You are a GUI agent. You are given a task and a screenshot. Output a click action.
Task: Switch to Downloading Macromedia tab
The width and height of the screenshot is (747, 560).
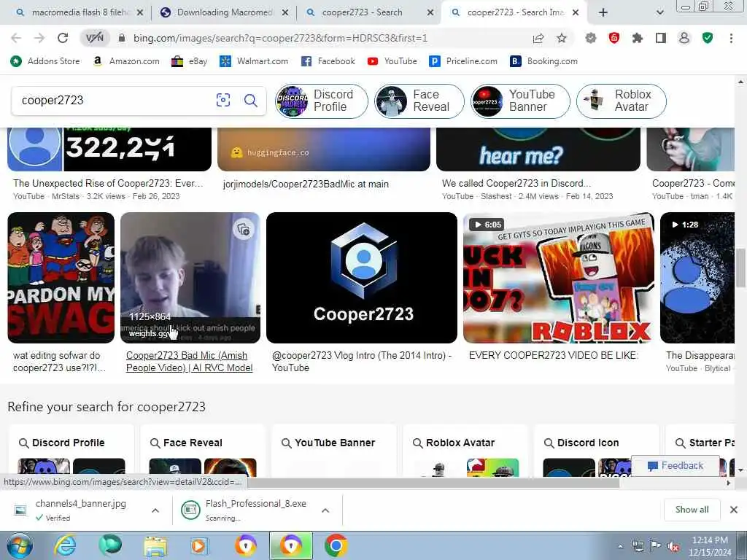(224, 12)
